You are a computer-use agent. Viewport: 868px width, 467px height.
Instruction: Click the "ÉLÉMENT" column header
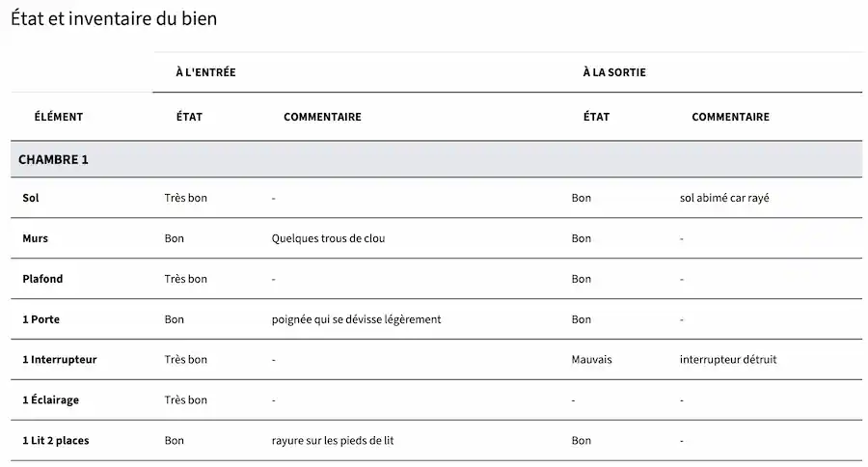tap(59, 117)
